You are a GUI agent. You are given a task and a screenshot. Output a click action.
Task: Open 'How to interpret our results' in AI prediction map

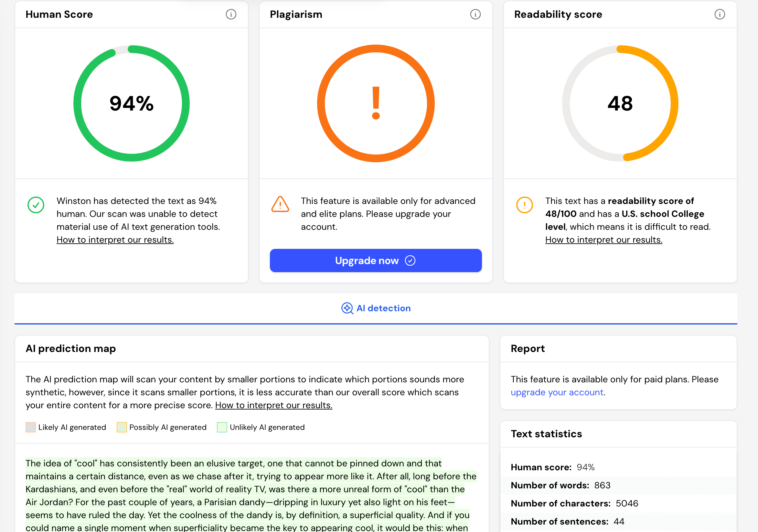click(273, 405)
